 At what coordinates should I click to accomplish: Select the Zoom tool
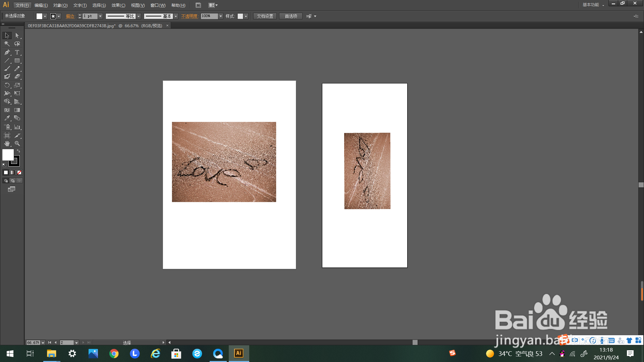[17, 143]
